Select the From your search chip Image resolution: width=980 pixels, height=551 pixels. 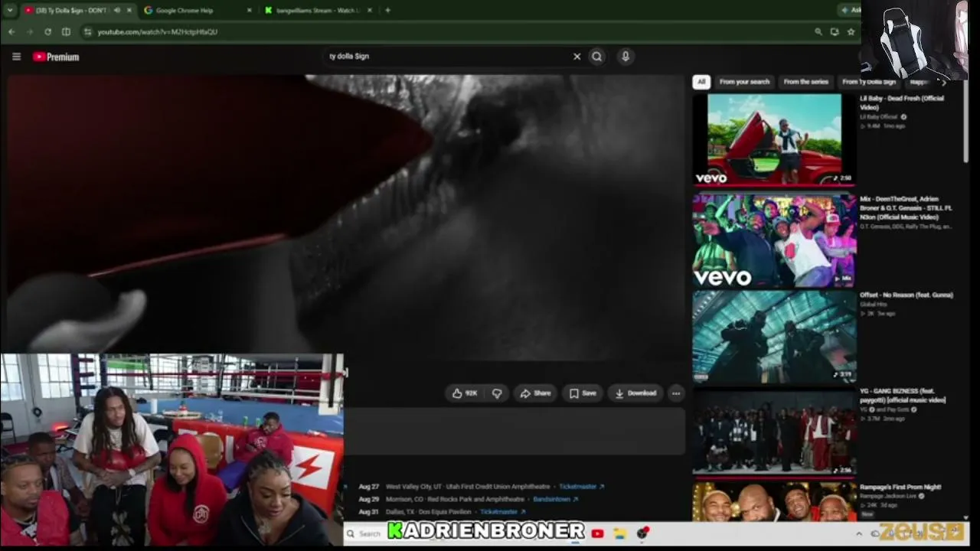[x=744, y=82]
